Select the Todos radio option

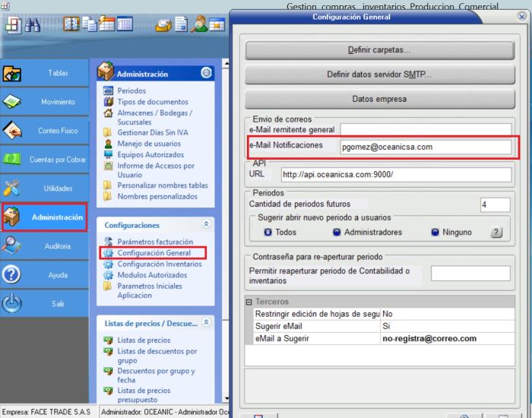pos(268,232)
